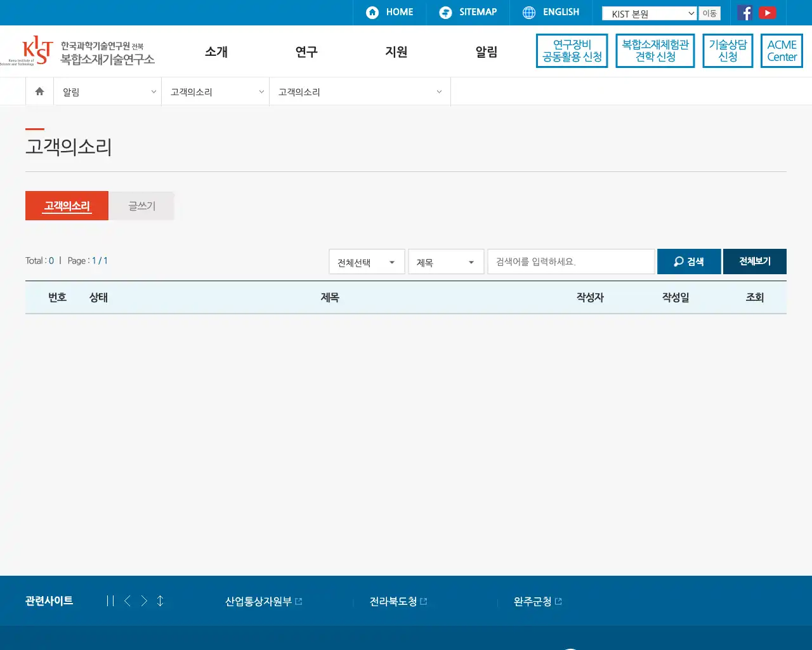This screenshot has height=650, width=812.
Task: Click 복합소재체험관 견학 신청 button
Action: click(655, 51)
